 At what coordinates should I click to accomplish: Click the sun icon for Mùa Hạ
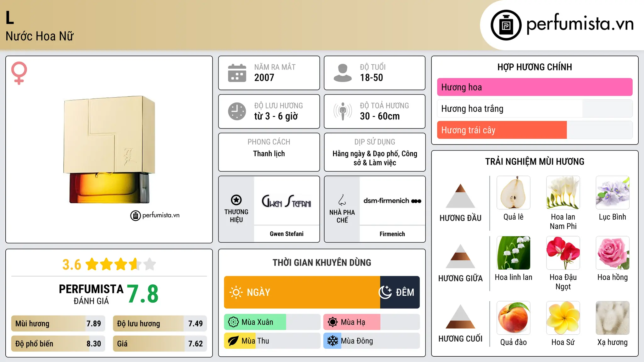[333, 322]
